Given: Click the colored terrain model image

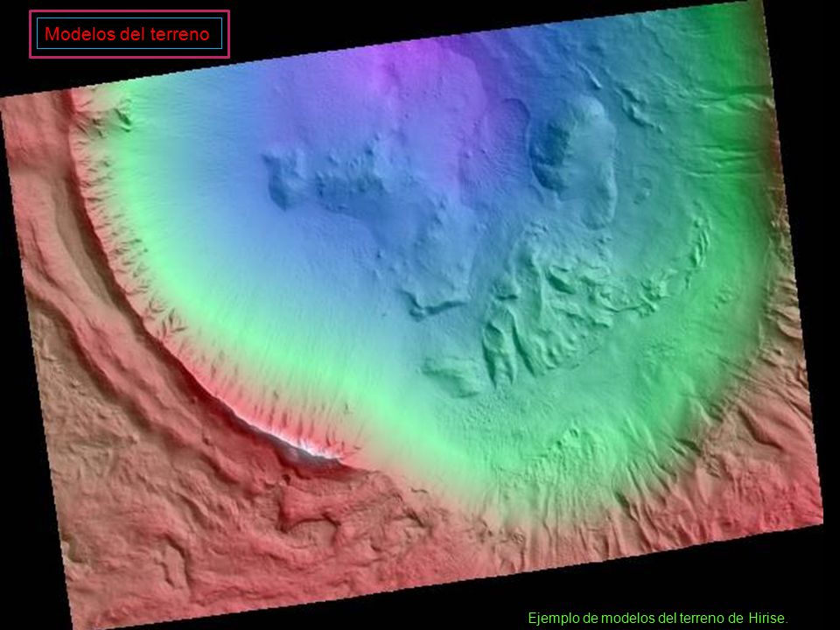Looking at the screenshot, I should [x=411, y=315].
